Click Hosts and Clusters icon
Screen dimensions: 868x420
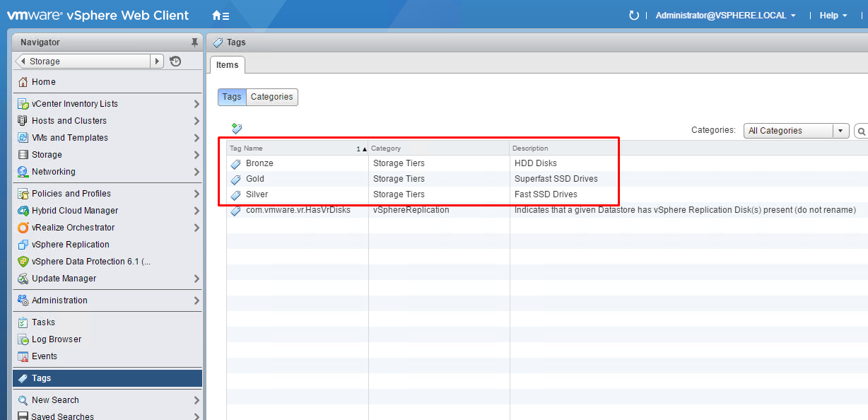point(23,121)
